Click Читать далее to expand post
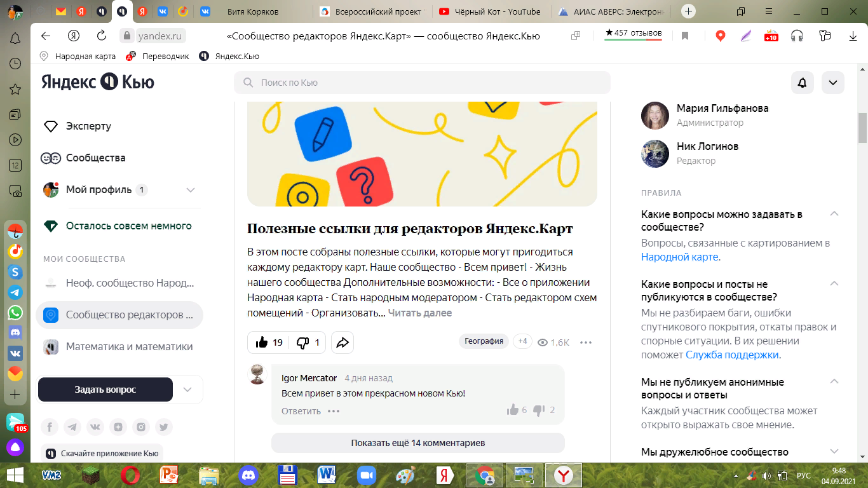868x488 pixels. 420,313
